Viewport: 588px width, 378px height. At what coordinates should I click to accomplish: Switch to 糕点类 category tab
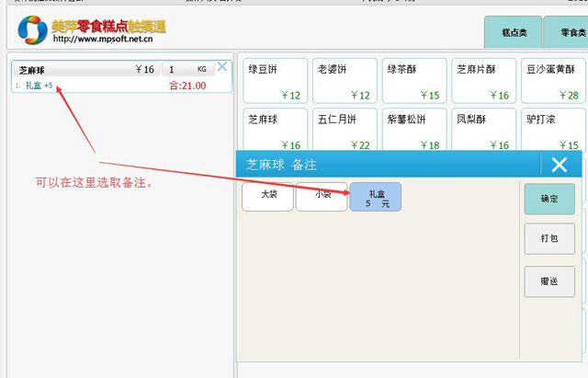click(x=513, y=32)
